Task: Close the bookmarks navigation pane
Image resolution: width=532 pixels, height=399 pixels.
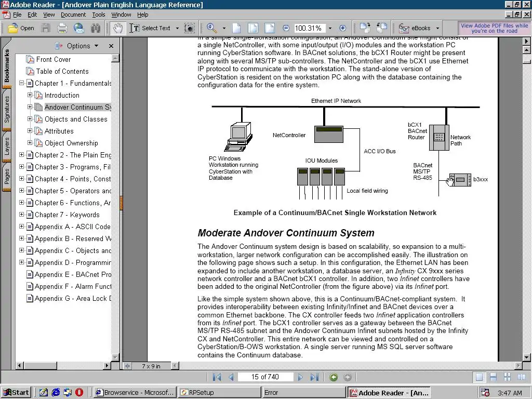Action: (x=111, y=46)
